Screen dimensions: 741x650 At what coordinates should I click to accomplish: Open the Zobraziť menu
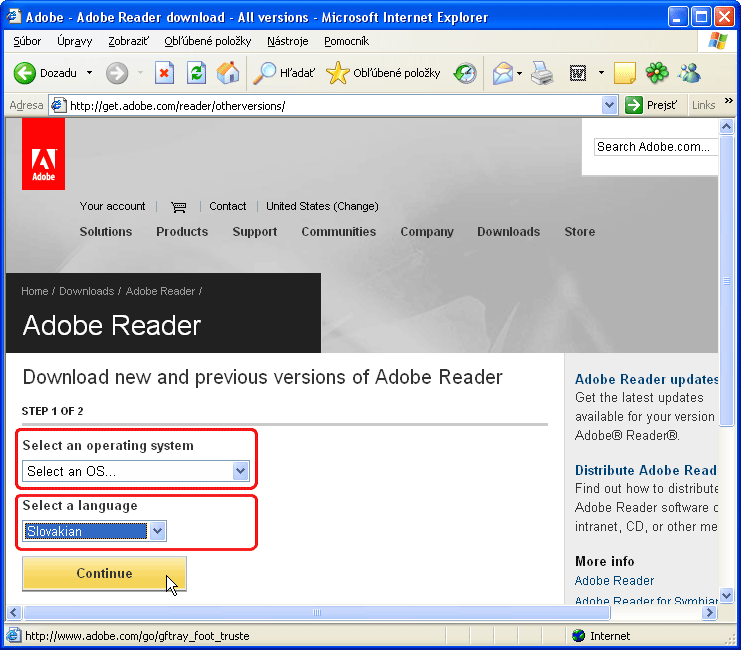tap(128, 41)
